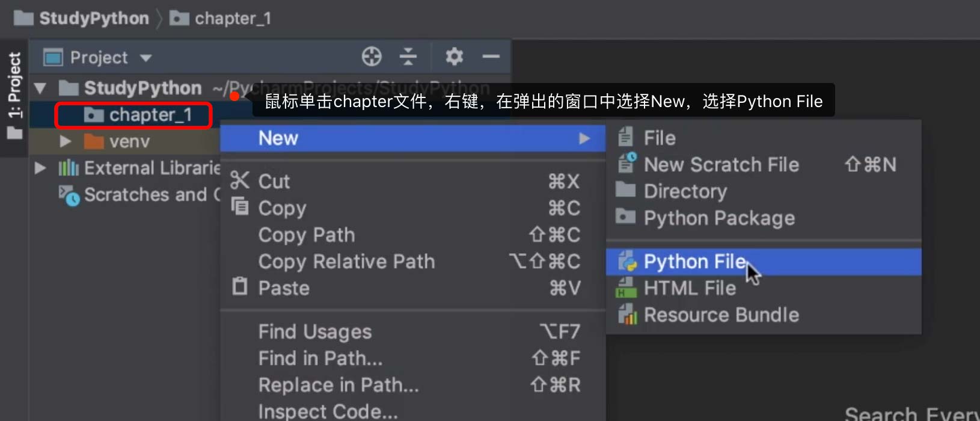Click the Collapse All icon in Project toolbar
The width and height of the screenshot is (980, 421).
click(408, 57)
